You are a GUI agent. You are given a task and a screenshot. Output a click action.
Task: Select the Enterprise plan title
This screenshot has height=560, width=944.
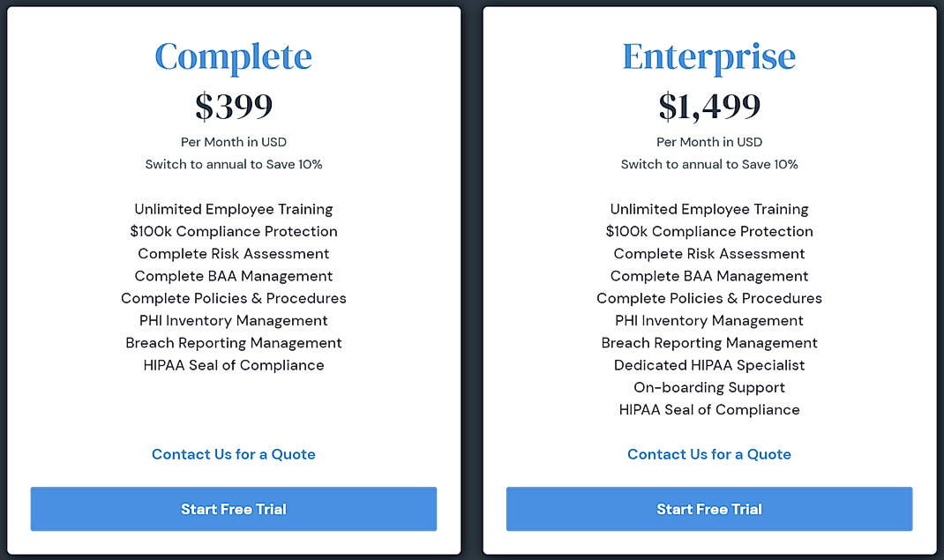[708, 56]
